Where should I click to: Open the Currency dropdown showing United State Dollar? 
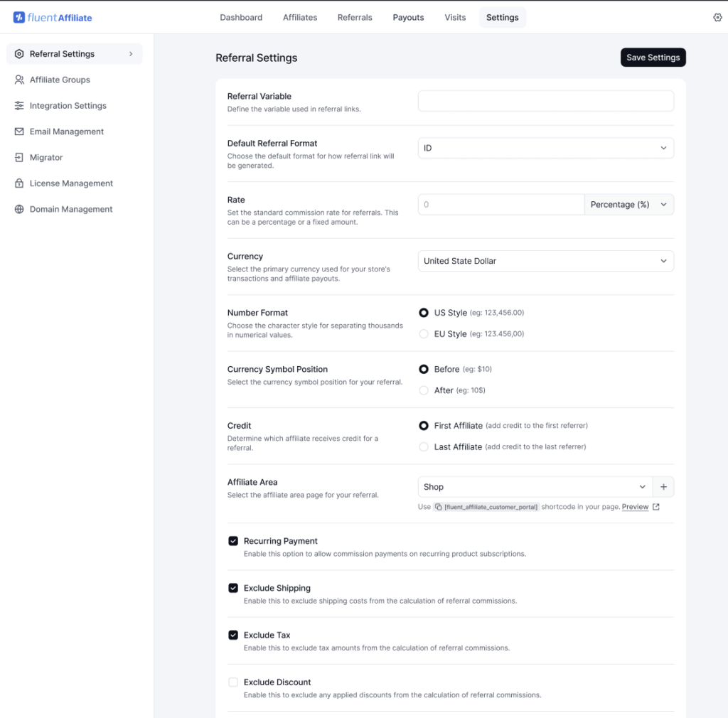pyautogui.click(x=545, y=262)
